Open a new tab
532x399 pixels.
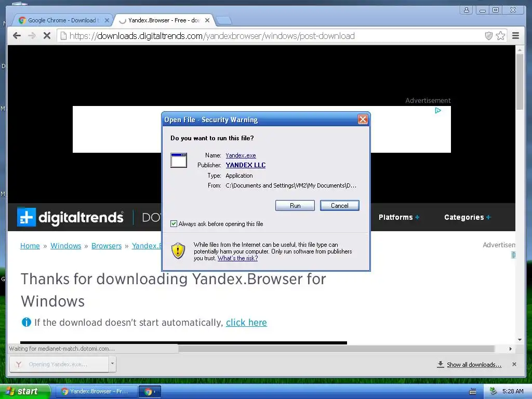coord(223,21)
